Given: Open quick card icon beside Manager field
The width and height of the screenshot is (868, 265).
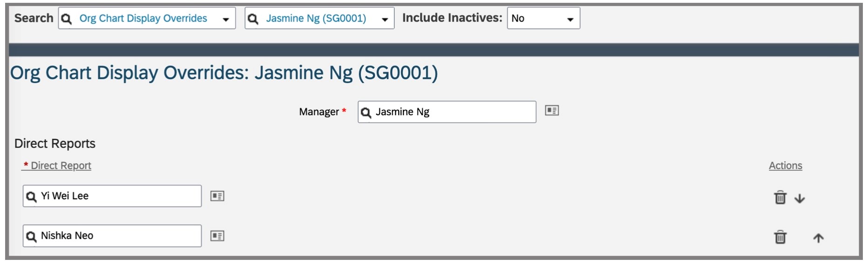Looking at the screenshot, I should (x=552, y=110).
